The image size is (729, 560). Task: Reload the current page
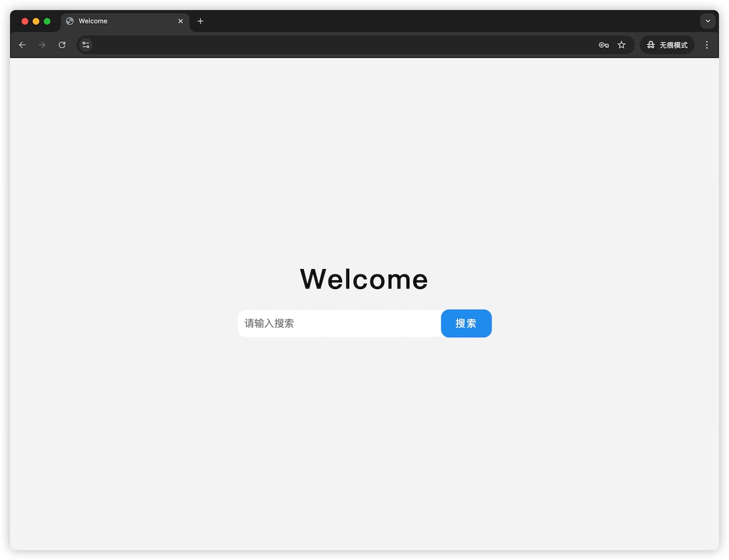(x=62, y=45)
